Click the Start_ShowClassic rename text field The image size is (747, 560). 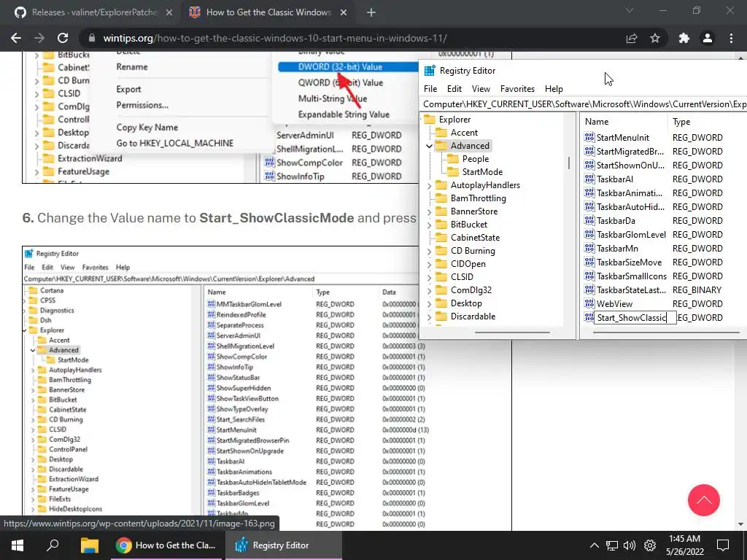635,318
